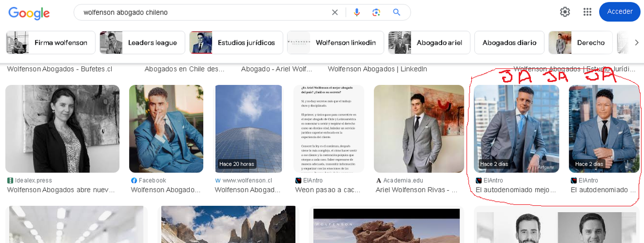Open 'Abogados en Chile des…' link

[x=185, y=68]
